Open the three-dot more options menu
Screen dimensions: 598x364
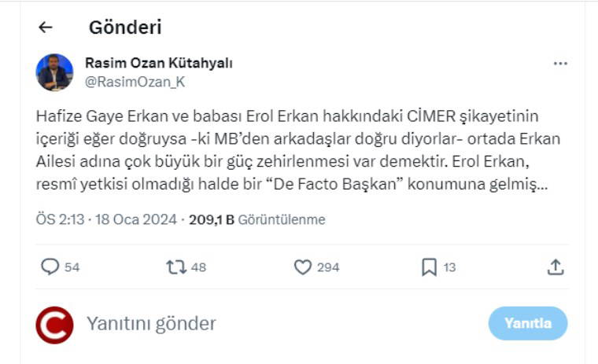pos(560,64)
